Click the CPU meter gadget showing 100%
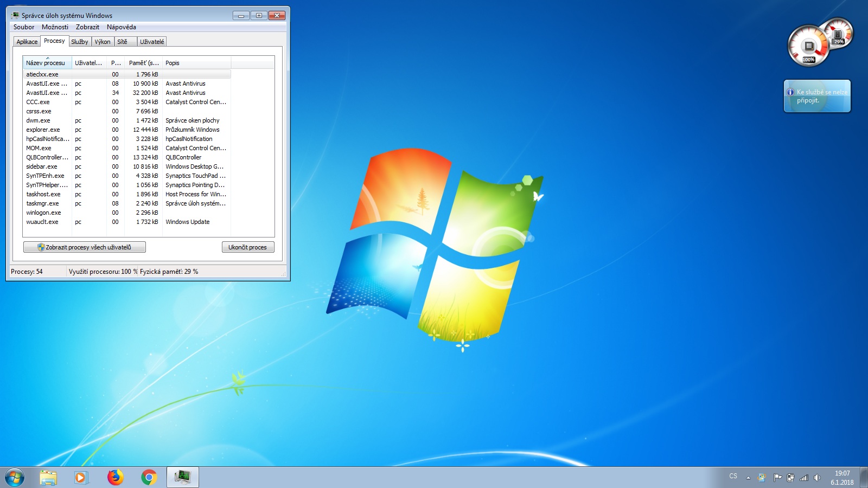This screenshot has width=868, height=488. [808, 46]
